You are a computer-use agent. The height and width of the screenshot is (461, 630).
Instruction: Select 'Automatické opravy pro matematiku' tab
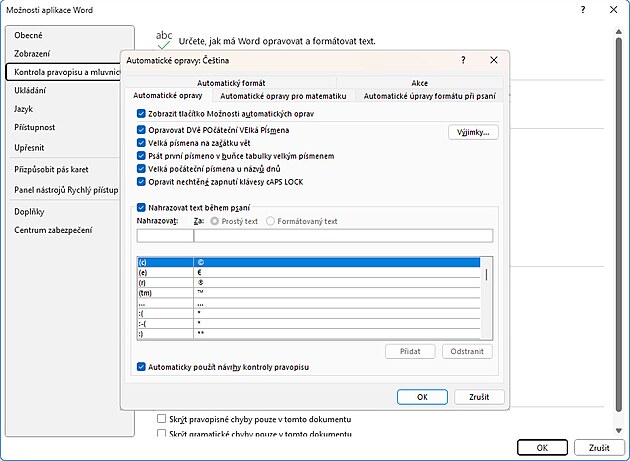pyautogui.click(x=283, y=96)
